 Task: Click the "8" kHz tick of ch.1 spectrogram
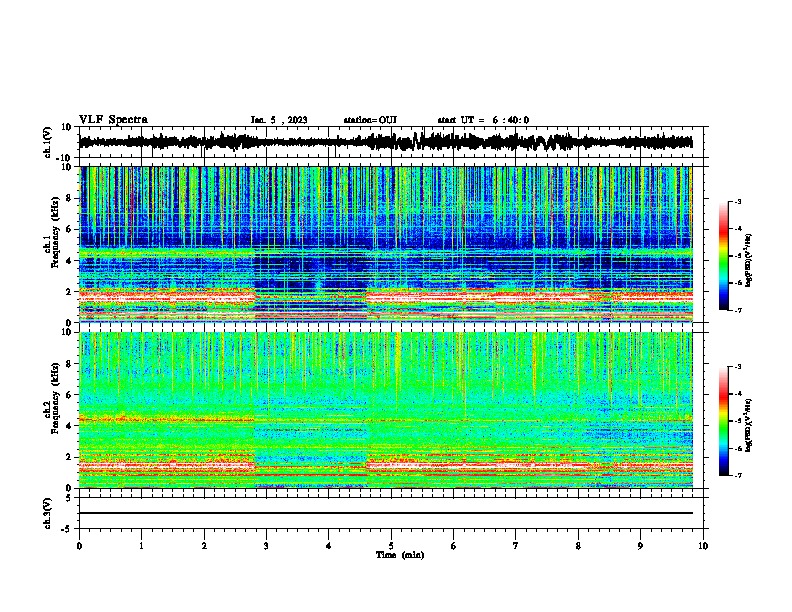(x=70, y=198)
